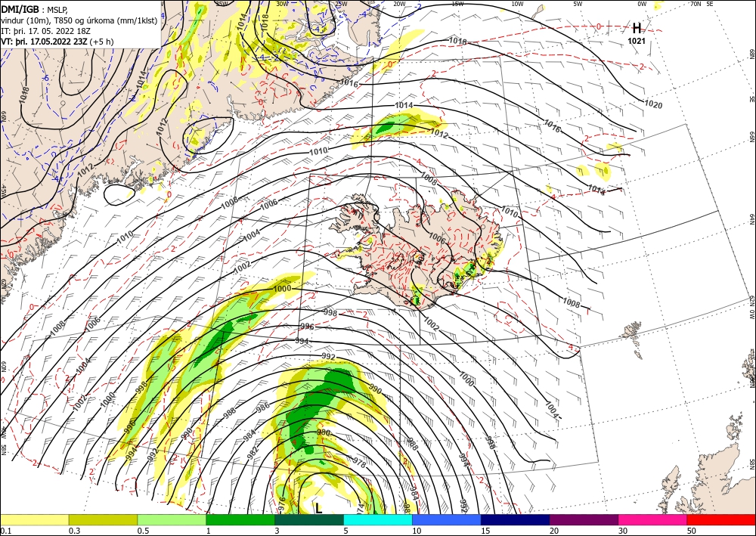Click the navy 15–20 legend swatch
This screenshot has height=536, width=756.
point(516,519)
